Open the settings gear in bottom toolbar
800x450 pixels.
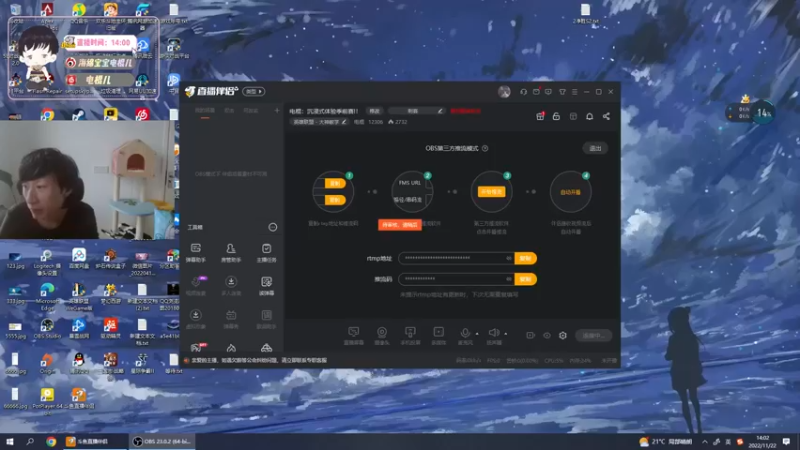tap(563, 335)
